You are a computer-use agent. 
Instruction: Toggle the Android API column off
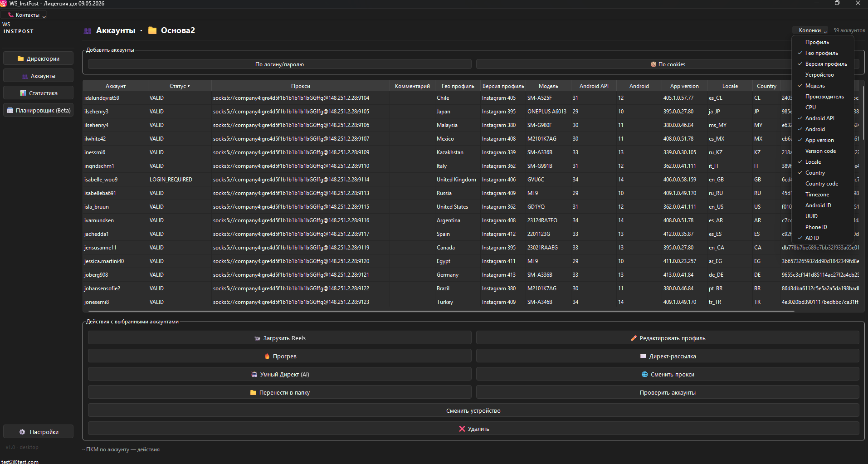click(x=819, y=118)
